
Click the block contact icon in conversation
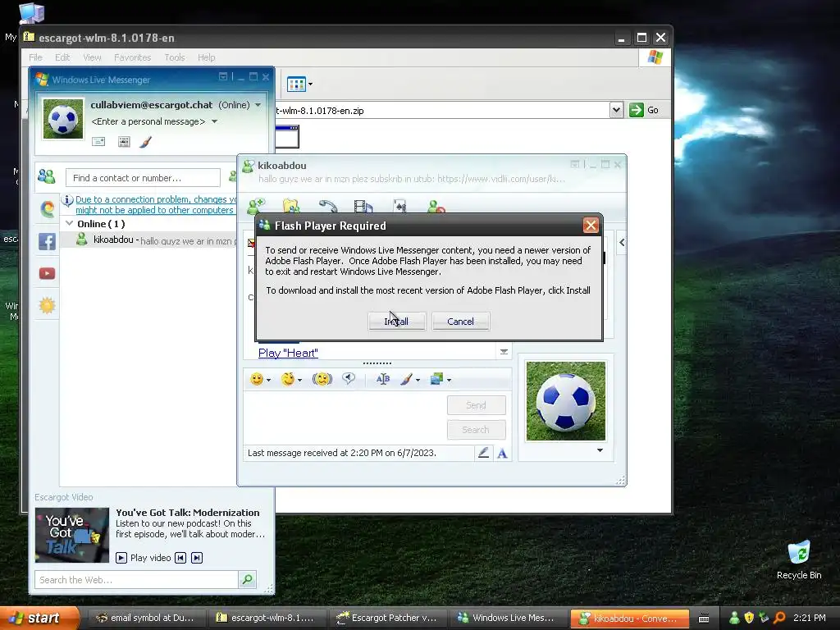(x=436, y=206)
